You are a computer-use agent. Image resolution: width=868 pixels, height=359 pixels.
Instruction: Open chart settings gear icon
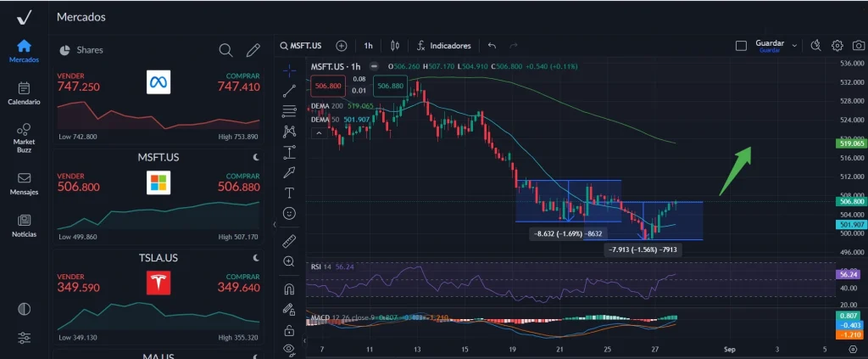pyautogui.click(x=837, y=46)
